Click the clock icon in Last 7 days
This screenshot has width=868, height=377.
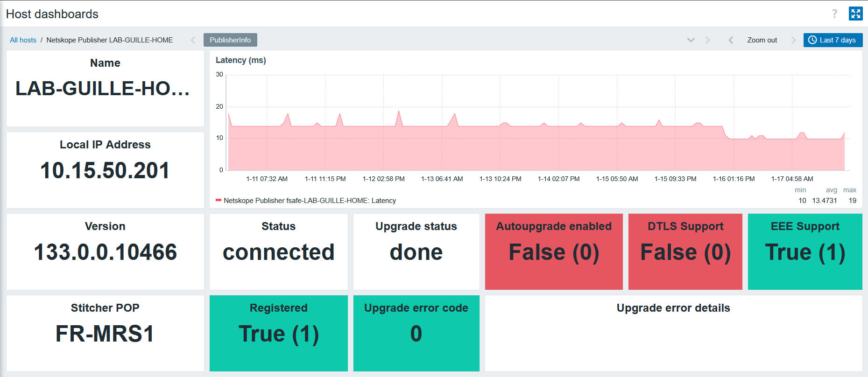pyautogui.click(x=812, y=40)
